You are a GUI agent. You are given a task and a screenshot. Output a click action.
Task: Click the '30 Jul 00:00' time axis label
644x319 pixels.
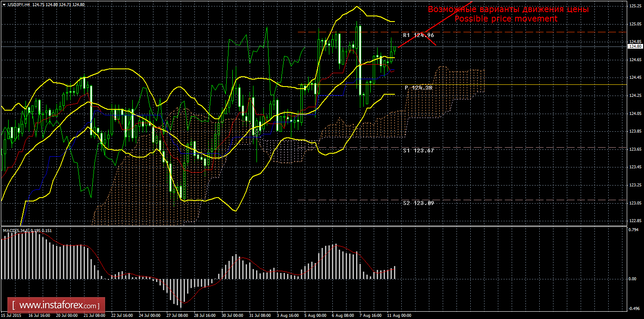pos(232,316)
